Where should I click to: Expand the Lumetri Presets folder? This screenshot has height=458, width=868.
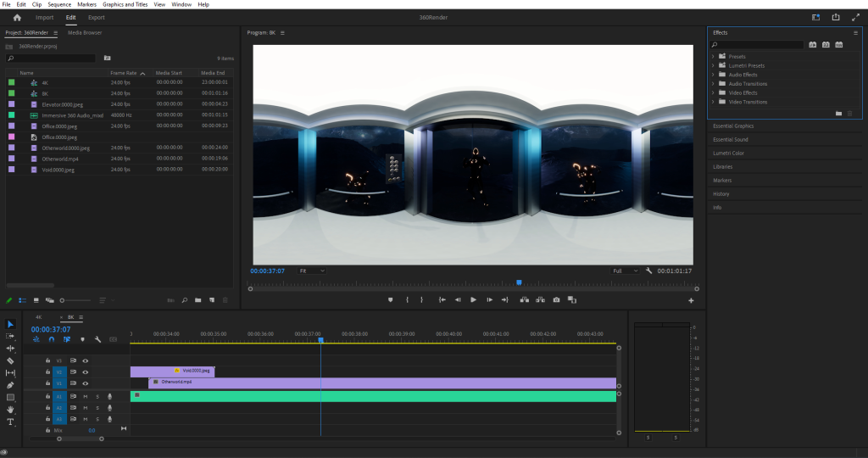click(x=713, y=65)
